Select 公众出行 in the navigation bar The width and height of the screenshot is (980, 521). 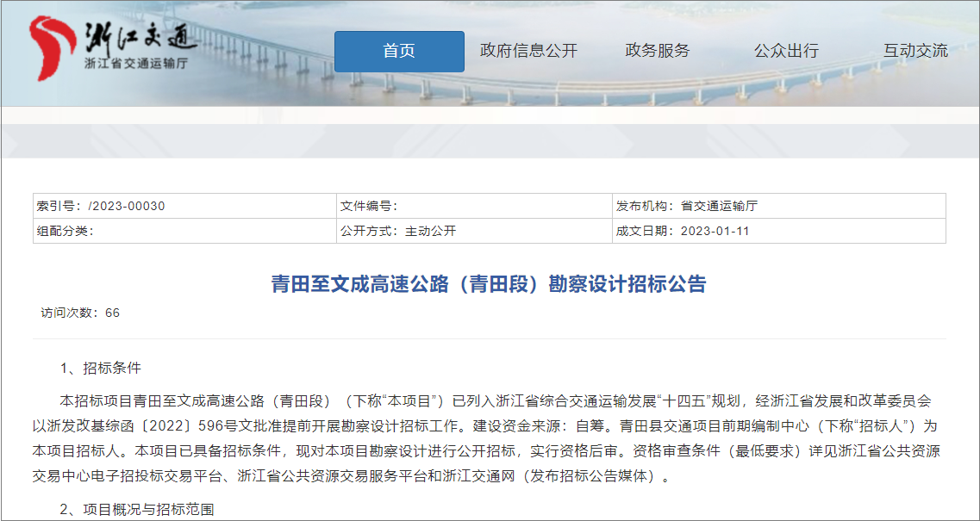pyautogui.click(x=786, y=51)
